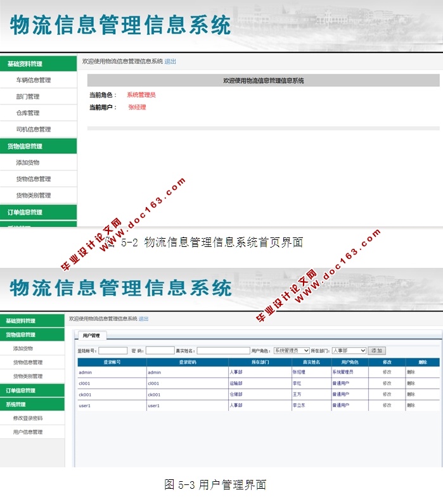This screenshot has width=443, height=504.
Task: Select 货物类别管理 in home page screenshot sidebar
Action: coord(34,196)
